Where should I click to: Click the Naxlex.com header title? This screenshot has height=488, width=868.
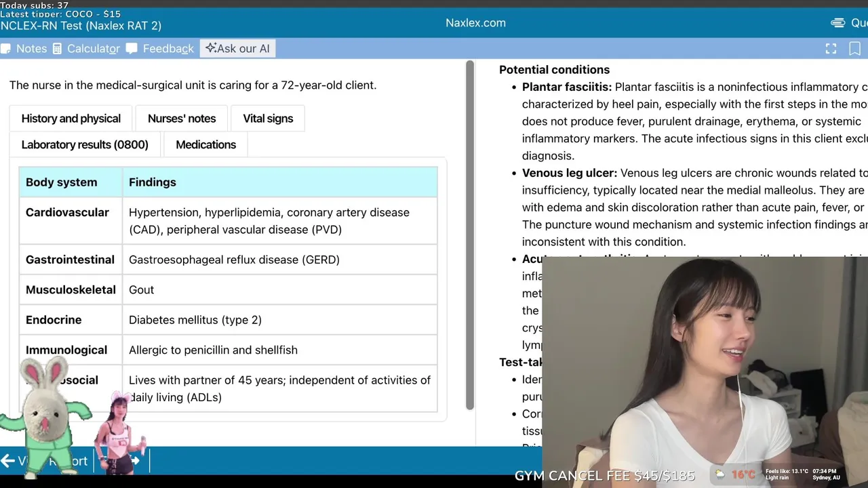475,23
